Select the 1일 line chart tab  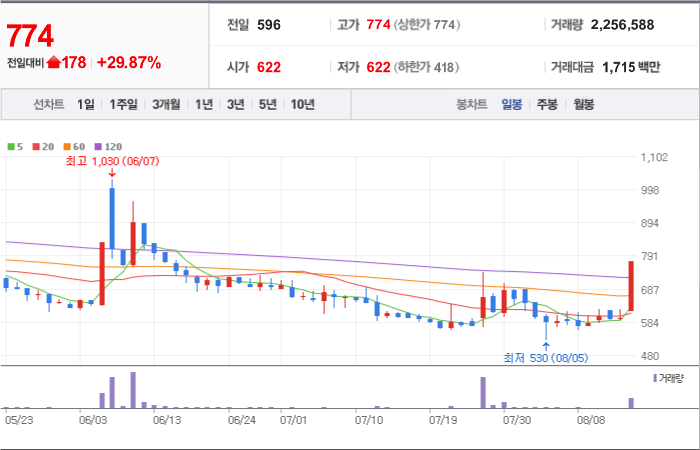coord(85,104)
